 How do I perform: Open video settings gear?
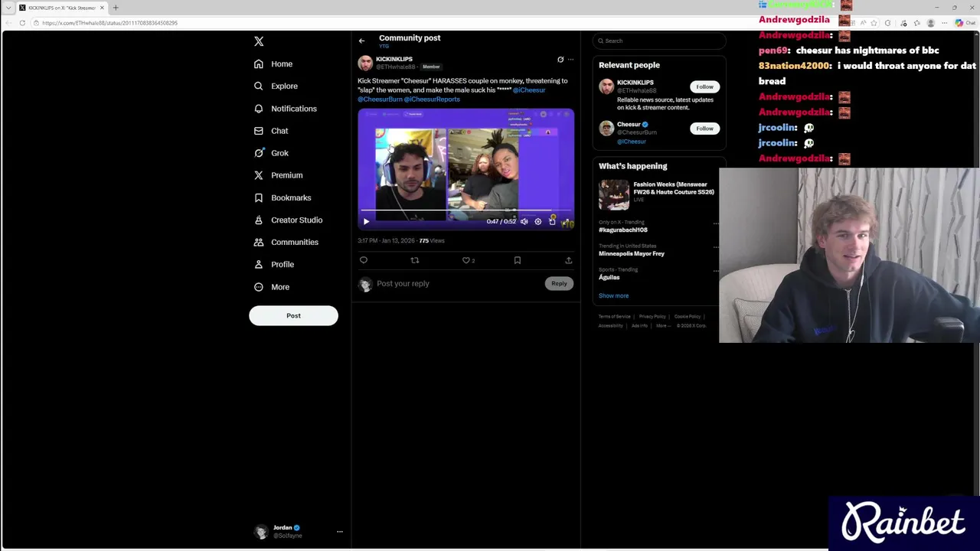537,221
